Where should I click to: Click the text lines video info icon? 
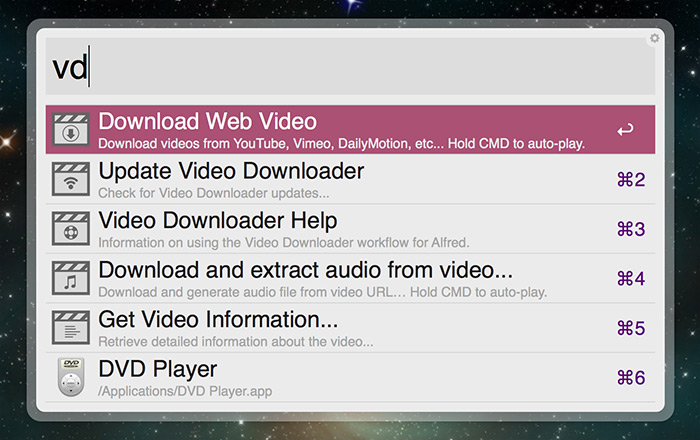point(71,327)
